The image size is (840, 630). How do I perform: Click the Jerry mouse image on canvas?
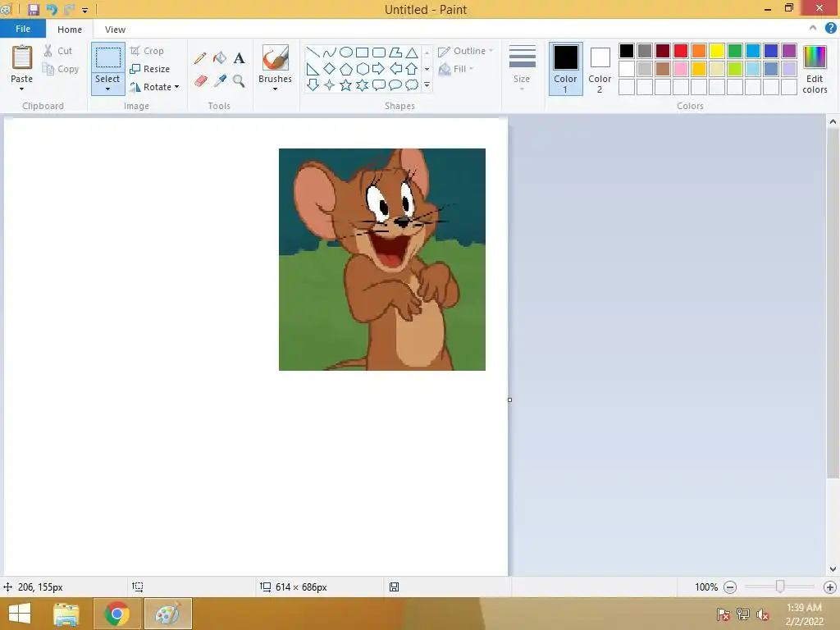pos(382,259)
